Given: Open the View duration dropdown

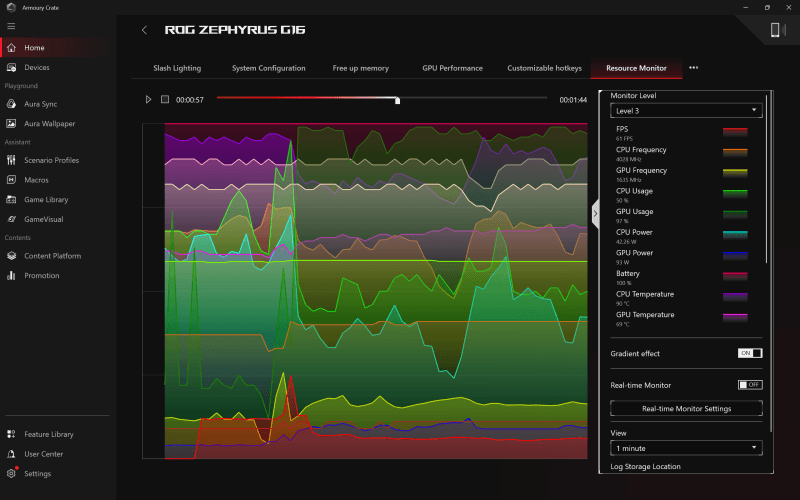Looking at the screenshot, I should 686,448.
